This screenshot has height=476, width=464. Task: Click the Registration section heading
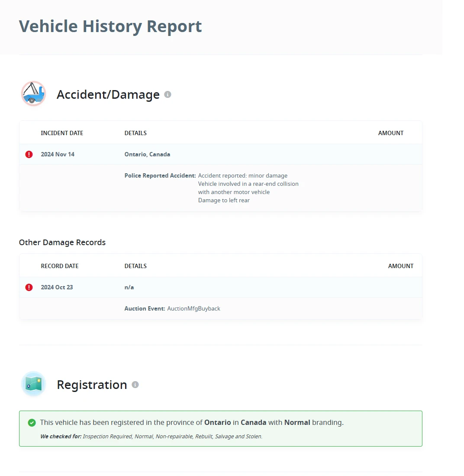[92, 385]
